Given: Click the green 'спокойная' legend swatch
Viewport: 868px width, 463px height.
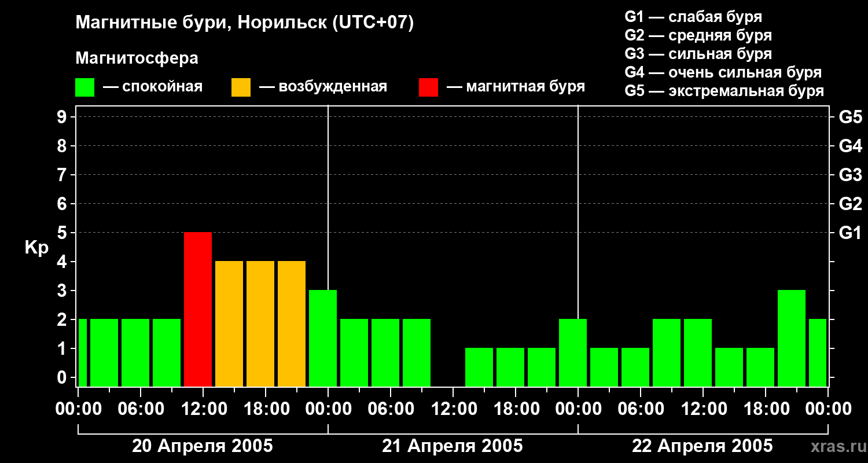Looking at the screenshot, I should pos(85,87).
